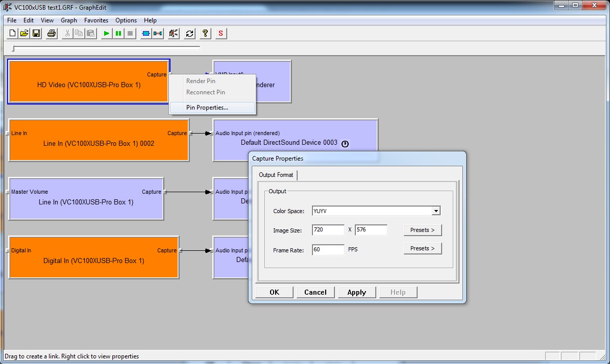Click the Print toolbar icon
This screenshot has height=364, width=610.
point(51,34)
